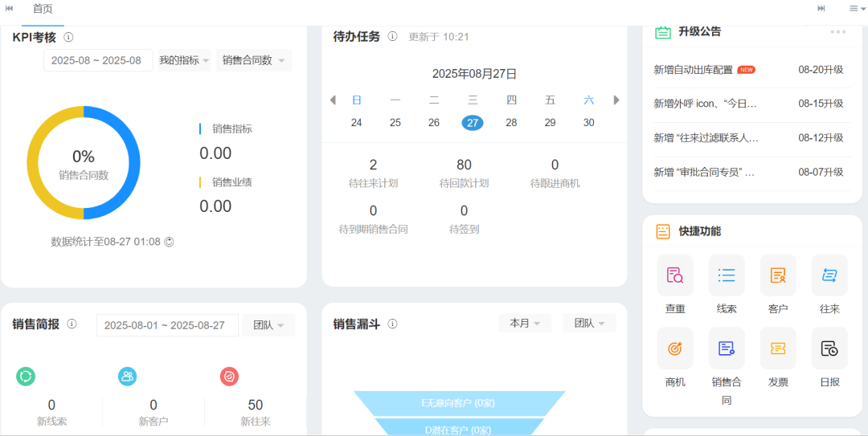Go to next week in calendar
868x436 pixels.
click(x=616, y=100)
